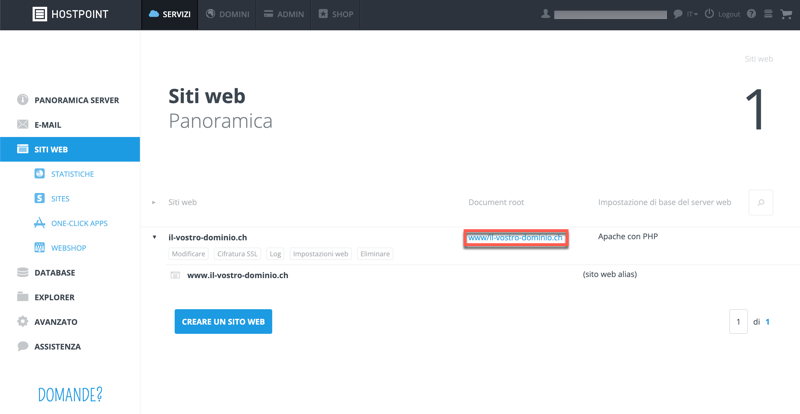
Task: Click the page number input field
Action: pos(738,322)
